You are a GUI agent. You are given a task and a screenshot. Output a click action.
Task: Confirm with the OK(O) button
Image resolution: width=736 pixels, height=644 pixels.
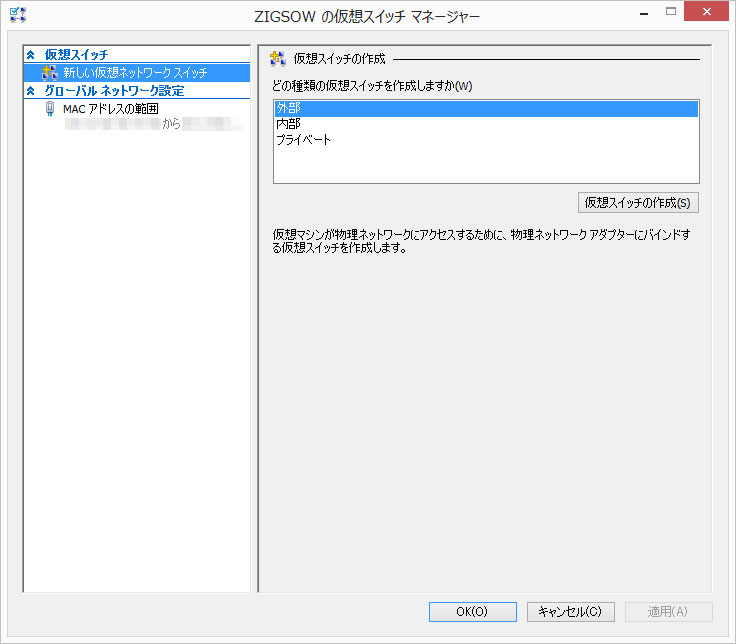coord(473,612)
